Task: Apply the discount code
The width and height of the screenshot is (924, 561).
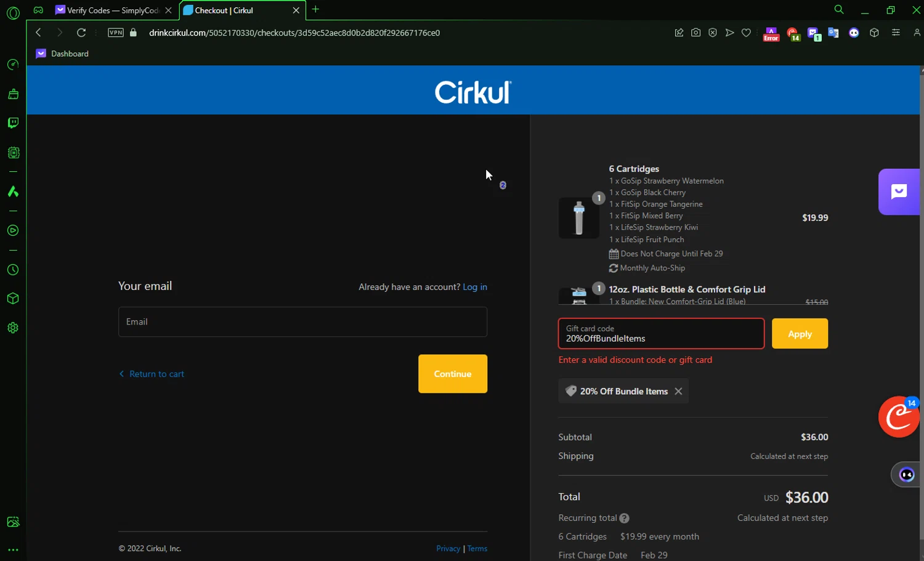Action: (x=800, y=334)
